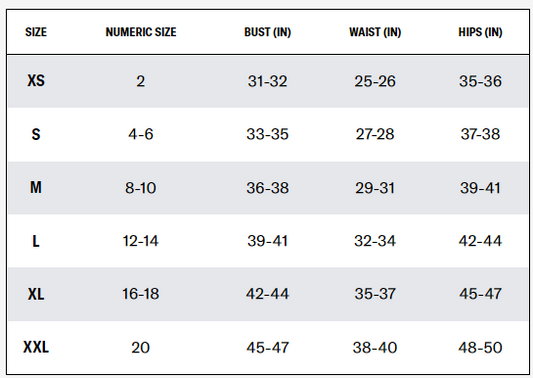
Task: Click hips value 48-50 cell
Action: tap(480, 347)
